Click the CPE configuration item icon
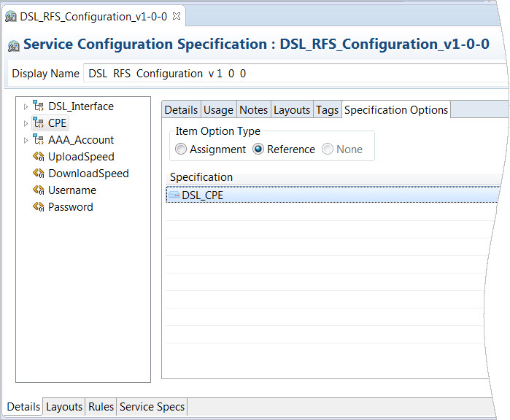The image size is (510, 420). click(39, 123)
